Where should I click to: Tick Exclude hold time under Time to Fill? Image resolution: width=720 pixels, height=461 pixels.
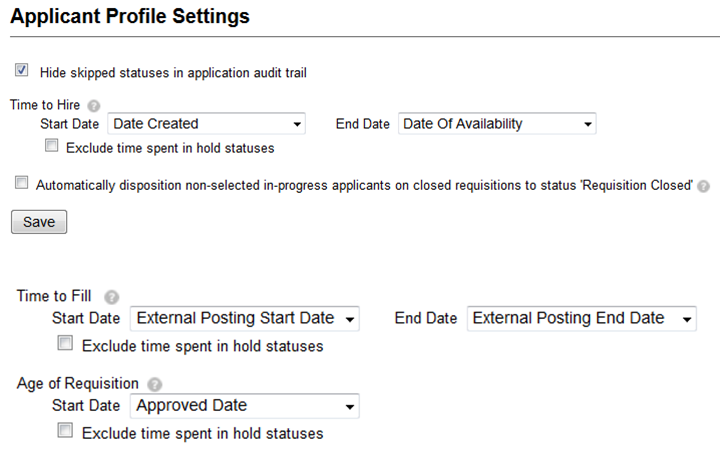(x=65, y=343)
